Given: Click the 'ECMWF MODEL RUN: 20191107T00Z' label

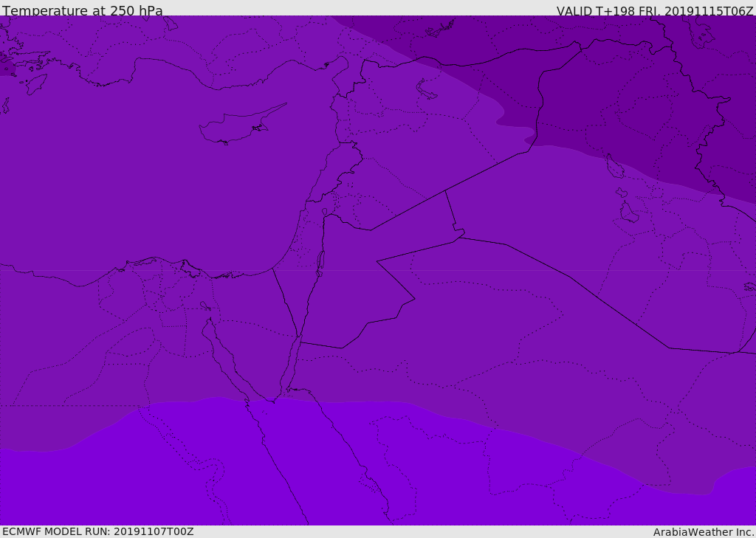Looking at the screenshot, I should (x=98, y=531).
